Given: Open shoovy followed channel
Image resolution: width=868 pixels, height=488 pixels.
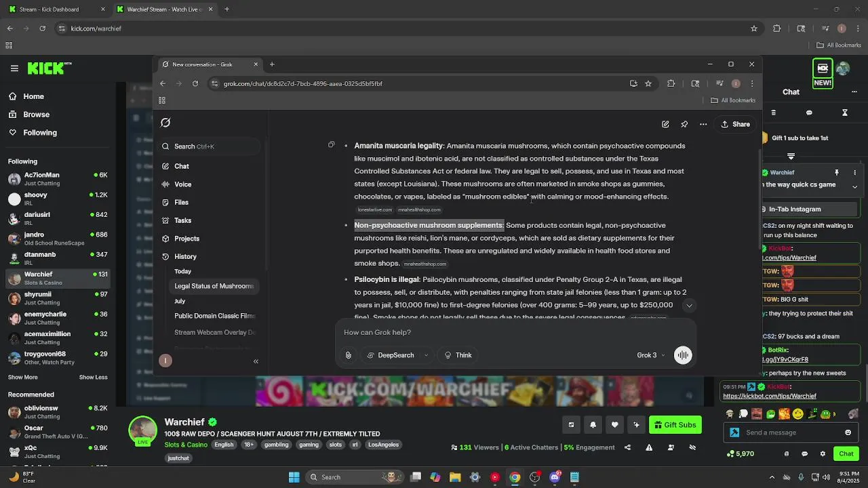Looking at the screenshot, I should click(x=58, y=199).
